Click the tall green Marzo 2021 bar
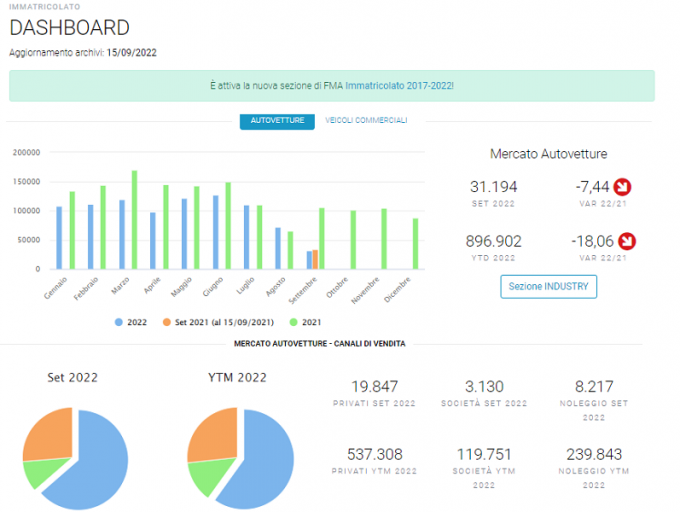Screen dimensions: 680x512 (134, 220)
